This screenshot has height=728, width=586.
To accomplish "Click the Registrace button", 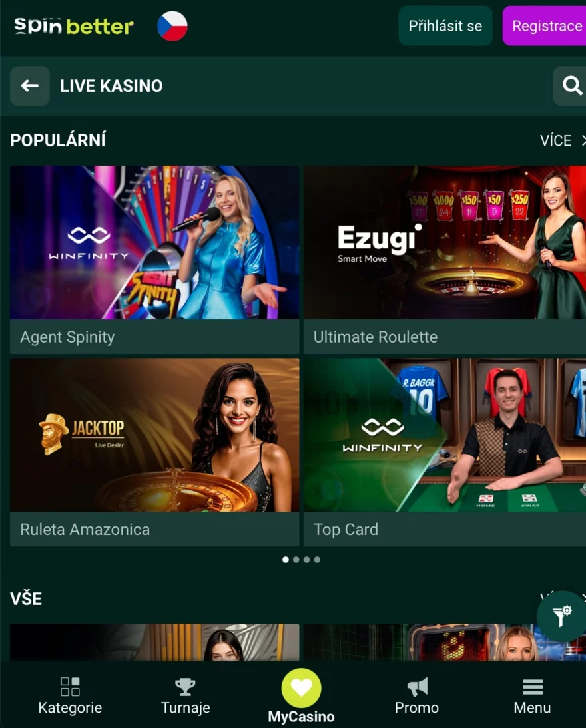I will pos(544,26).
